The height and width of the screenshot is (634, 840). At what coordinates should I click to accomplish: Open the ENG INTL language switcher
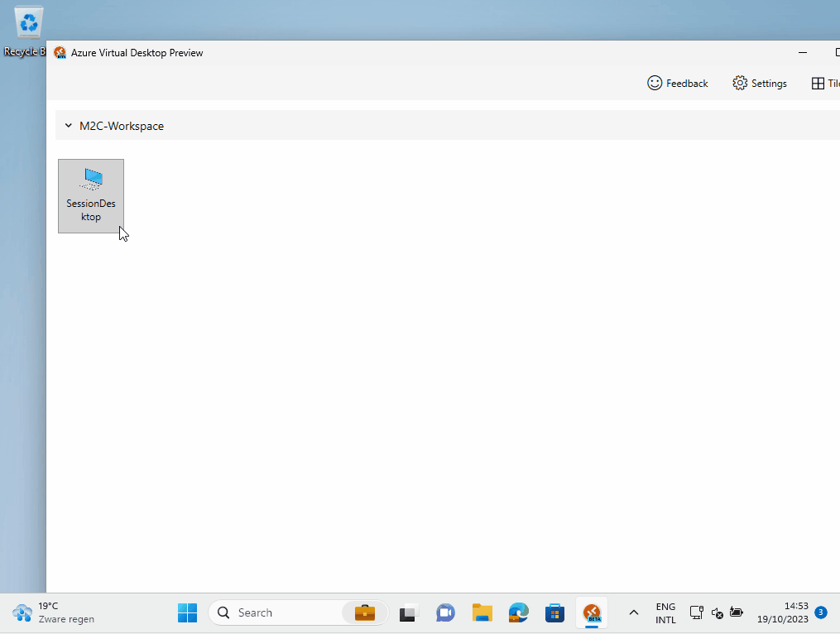665,612
